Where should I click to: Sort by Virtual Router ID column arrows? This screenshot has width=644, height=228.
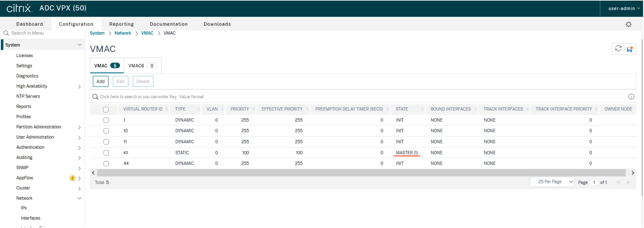[167, 109]
